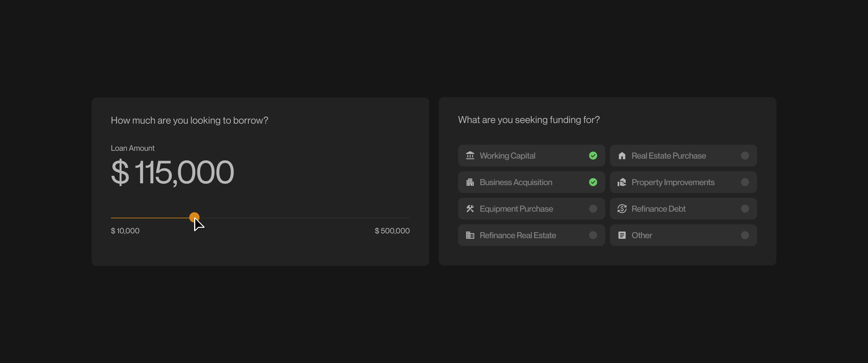Click the house icon for Real Estate Purchase
This screenshot has height=363, width=868.
click(622, 155)
